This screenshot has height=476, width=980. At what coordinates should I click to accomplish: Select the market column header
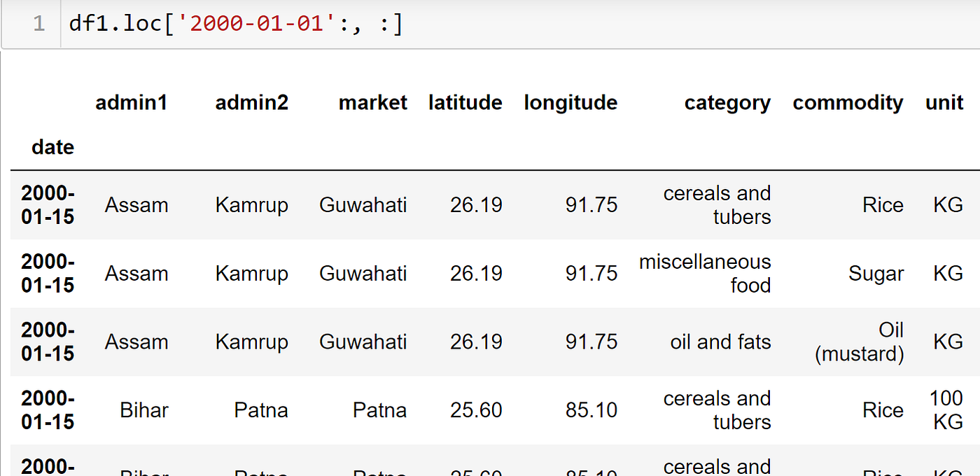point(372,103)
